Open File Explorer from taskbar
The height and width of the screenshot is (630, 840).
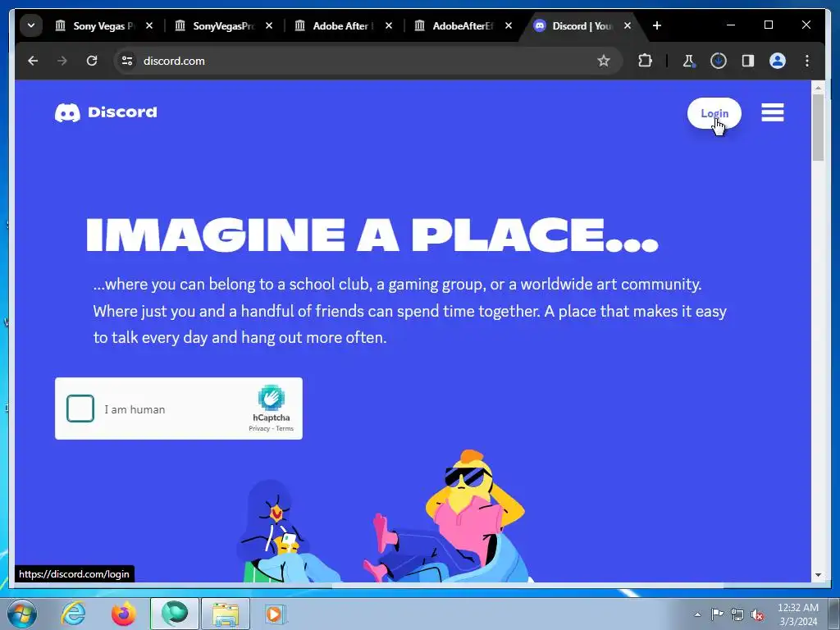226,614
